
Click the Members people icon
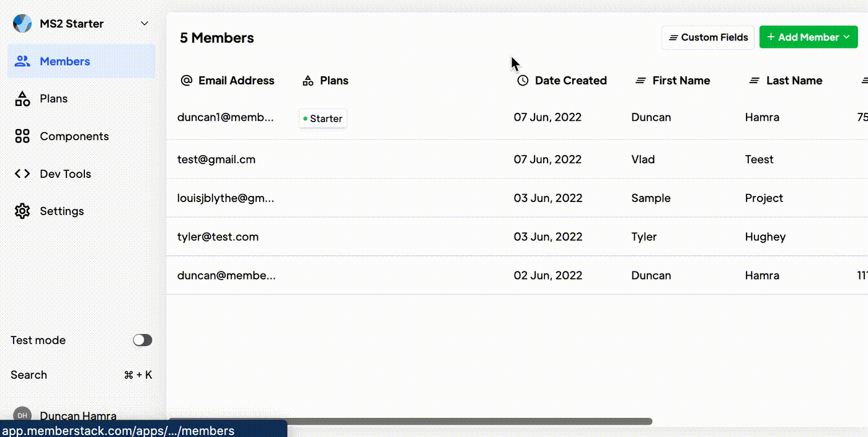(22, 61)
